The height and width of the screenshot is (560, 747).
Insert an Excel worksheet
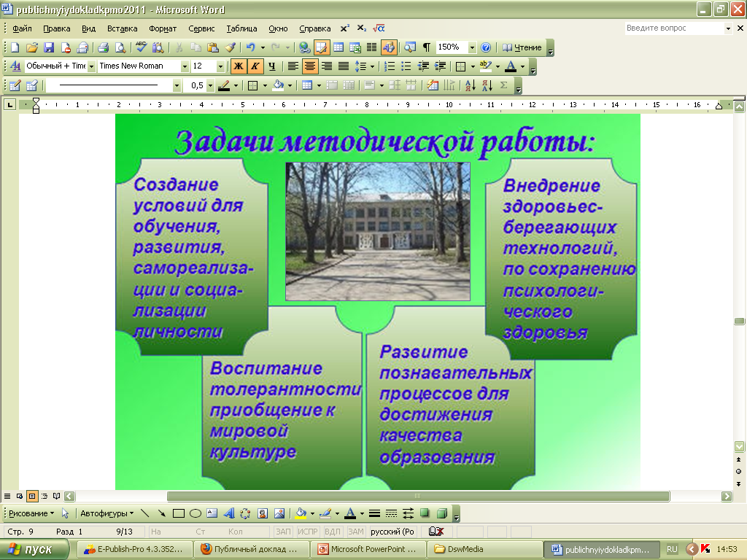(355, 47)
